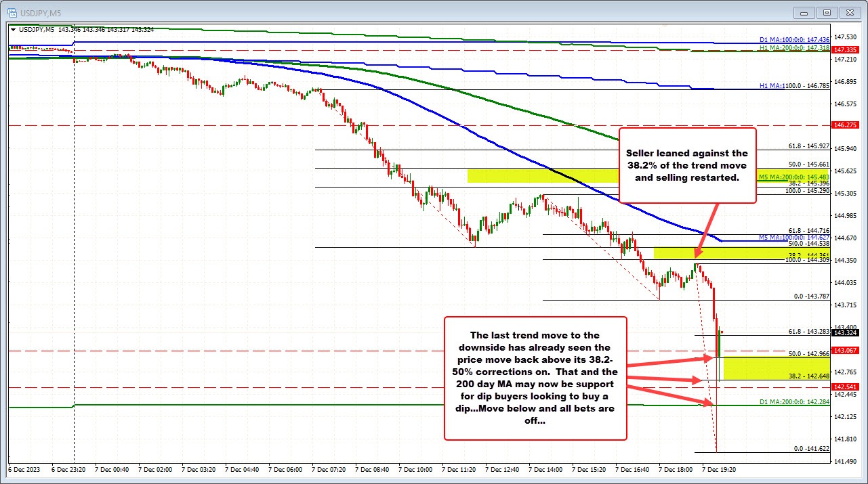Click the lower yellow zone near 142.765
The image size is (868, 484).
[x=752, y=370]
